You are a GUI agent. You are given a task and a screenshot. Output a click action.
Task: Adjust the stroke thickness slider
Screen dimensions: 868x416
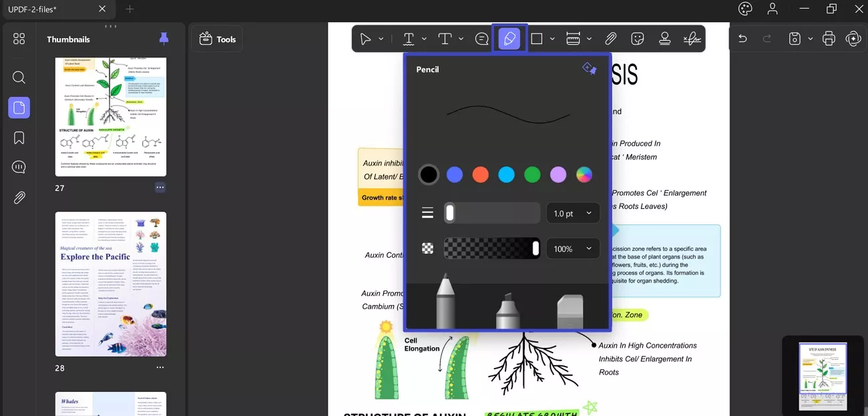(492, 213)
